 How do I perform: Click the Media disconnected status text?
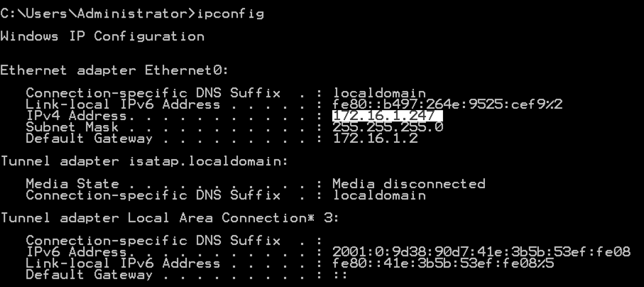[408, 183]
